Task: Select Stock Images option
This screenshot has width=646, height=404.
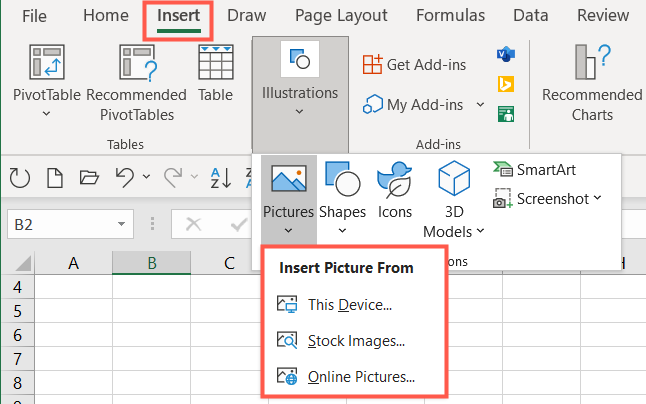Action: point(355,341)
